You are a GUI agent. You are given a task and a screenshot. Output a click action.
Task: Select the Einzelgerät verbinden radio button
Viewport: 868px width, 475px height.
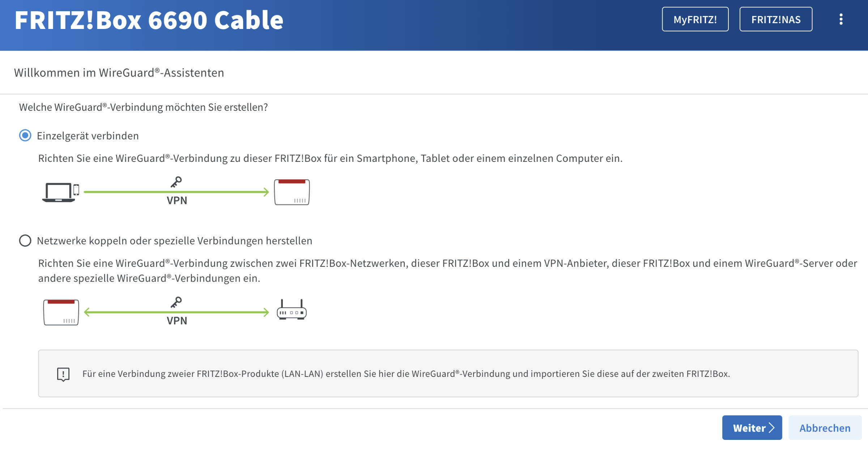tap(25, 135)
